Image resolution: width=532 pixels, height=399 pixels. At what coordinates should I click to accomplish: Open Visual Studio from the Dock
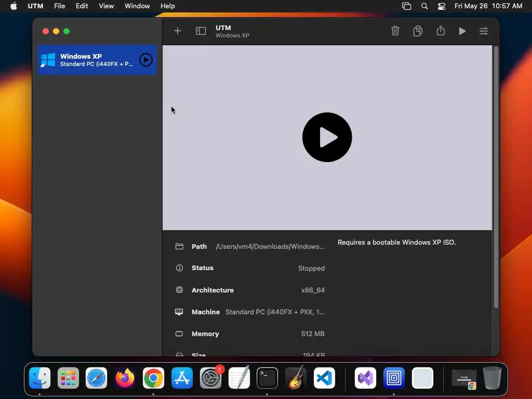[x=365, y=378]
